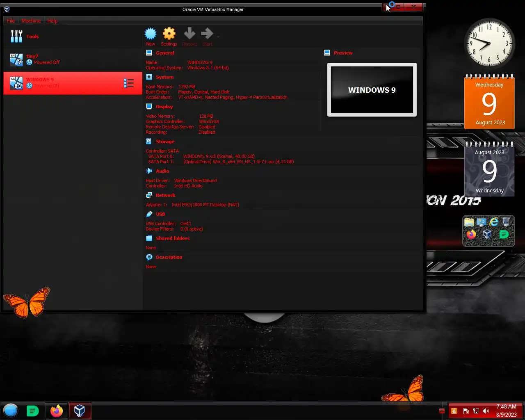Click the 'OHCI' USB controller value
This screenshot has height=420, width=525.
pyautogui.click(x=186, y=224)
